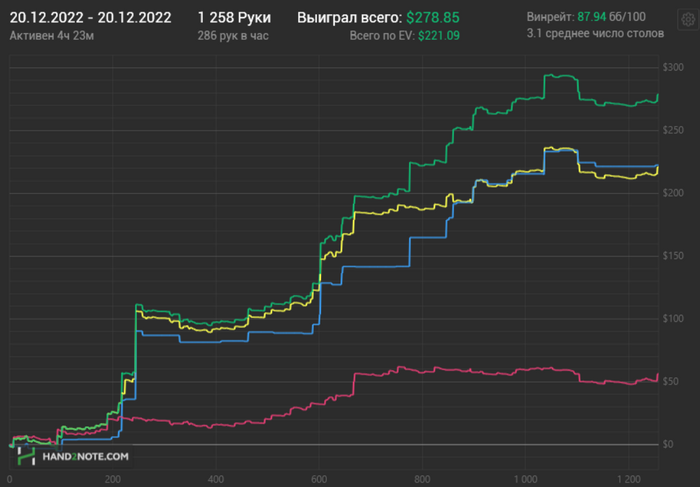
Task: Click the 600 x-axis label
Action: point(319,480)
